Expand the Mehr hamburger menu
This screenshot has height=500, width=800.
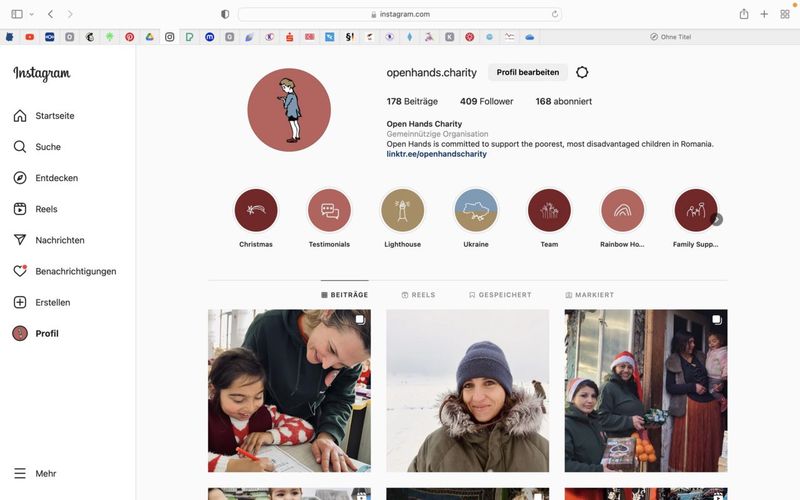click(x=20, y=473)
